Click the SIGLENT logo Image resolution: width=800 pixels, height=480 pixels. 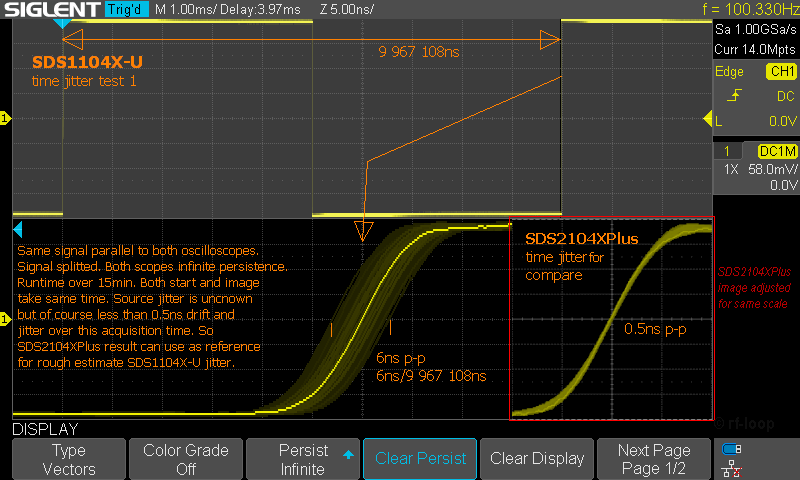coord(52,9)
